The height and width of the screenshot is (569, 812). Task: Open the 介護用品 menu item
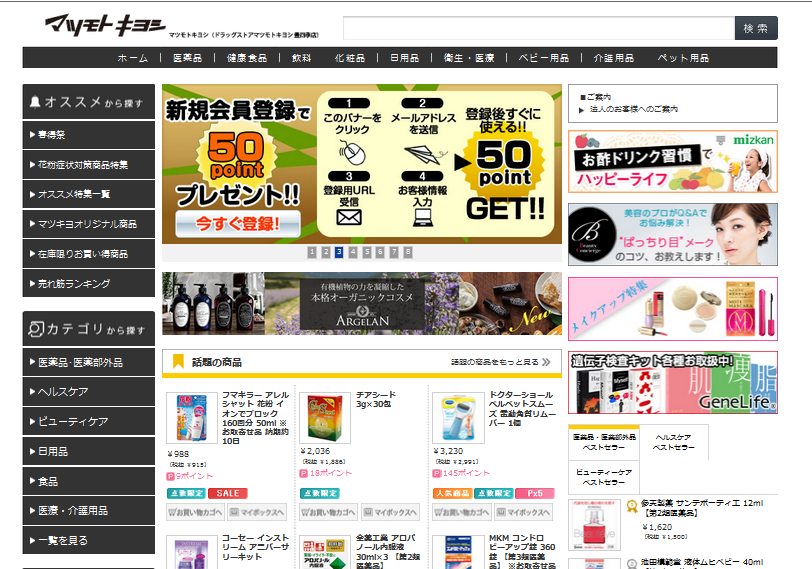click(x=614, y=58)
